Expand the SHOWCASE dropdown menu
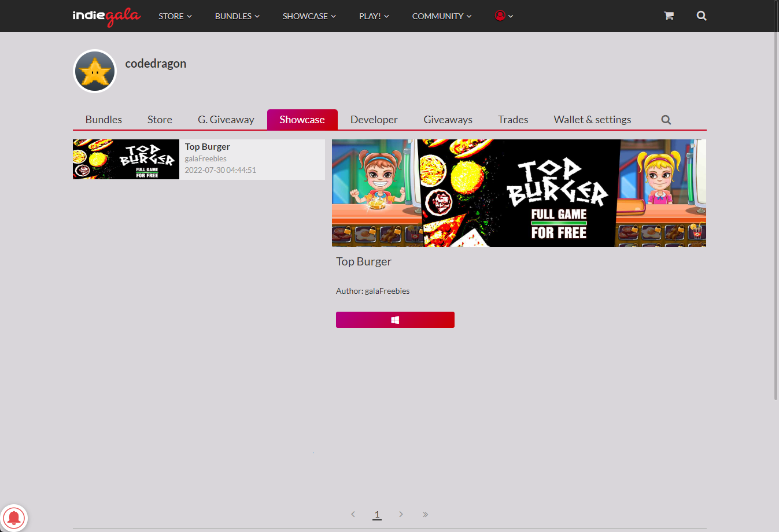 pyautogui.click(x=309, y=16)
